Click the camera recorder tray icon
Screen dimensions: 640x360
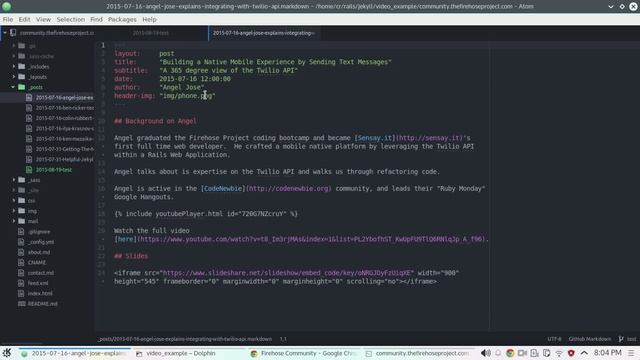pos(522,353)
